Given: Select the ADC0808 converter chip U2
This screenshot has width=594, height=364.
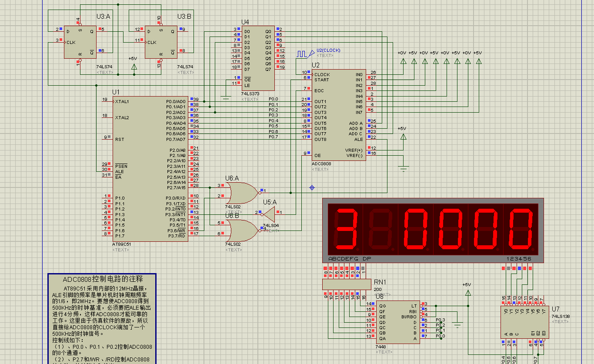Looking at the screenshot, I should [x=338, y=115].
